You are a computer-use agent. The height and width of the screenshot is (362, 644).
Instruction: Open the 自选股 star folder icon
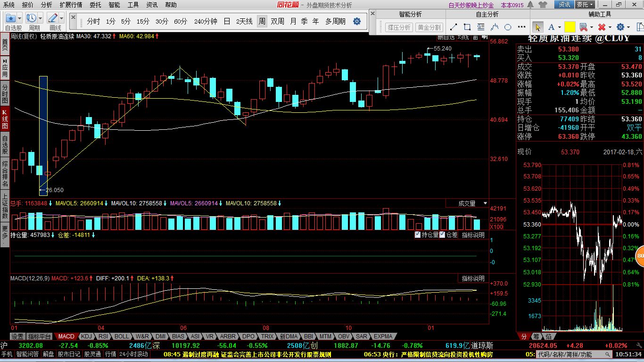(11, 18)
